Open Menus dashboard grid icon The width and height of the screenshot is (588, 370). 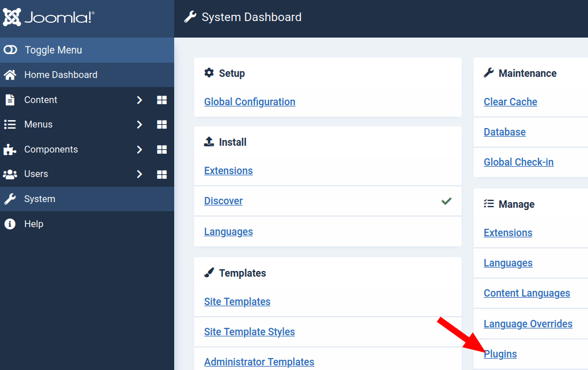pyautogui.click(x=162, y=125)
